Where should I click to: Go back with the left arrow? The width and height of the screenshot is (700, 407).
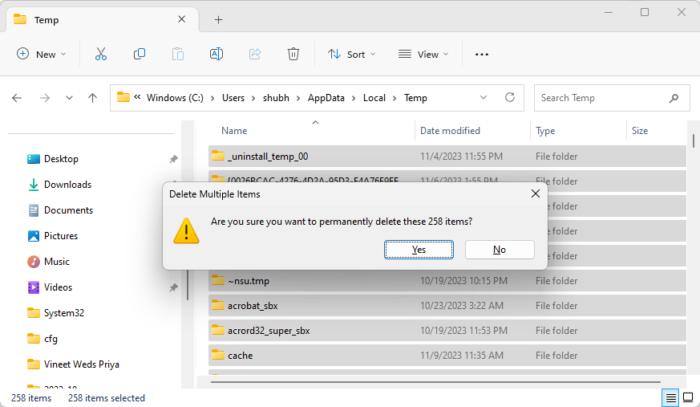click(17, 98)
